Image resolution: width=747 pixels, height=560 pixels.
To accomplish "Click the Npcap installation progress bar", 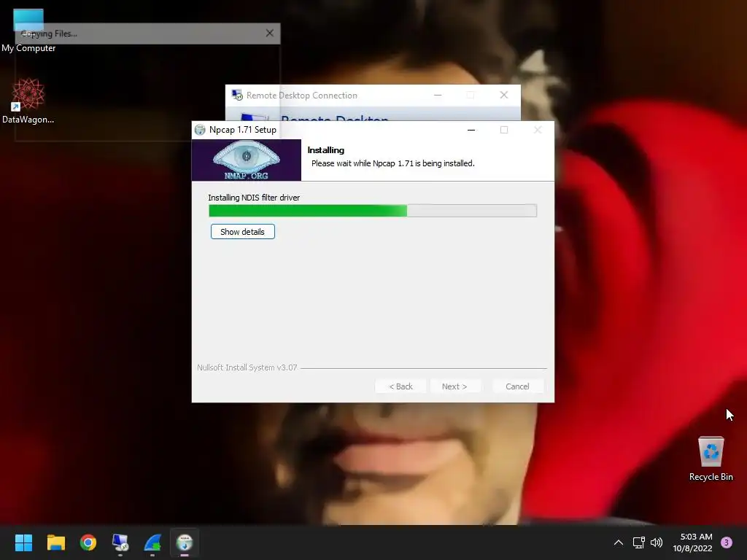I will (x=373, y=211).
